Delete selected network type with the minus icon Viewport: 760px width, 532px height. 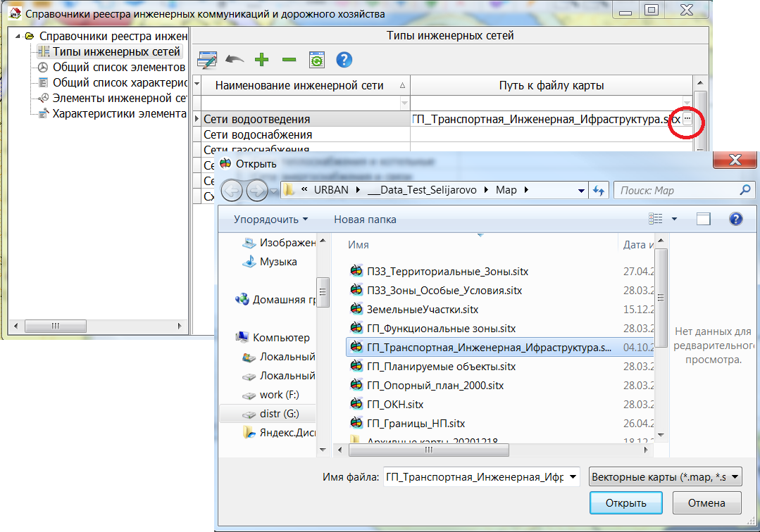pyautogui.click(x=288, y=59)
